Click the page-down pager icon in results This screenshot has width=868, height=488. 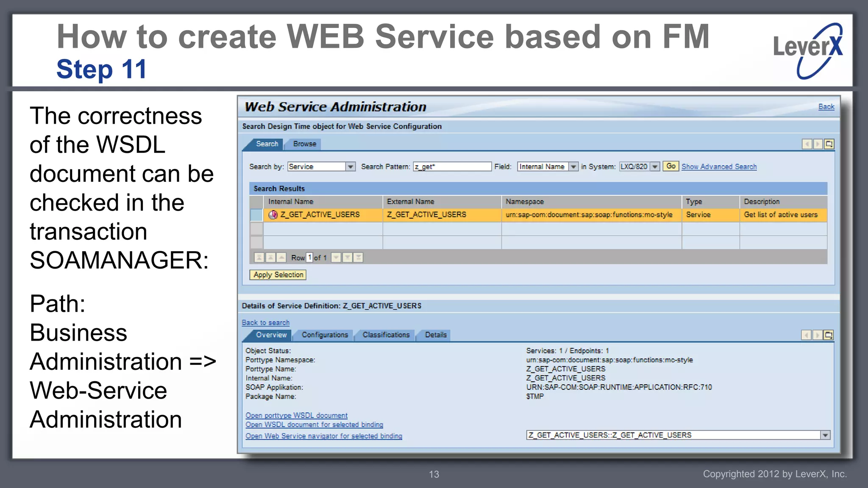click(347, 258)
